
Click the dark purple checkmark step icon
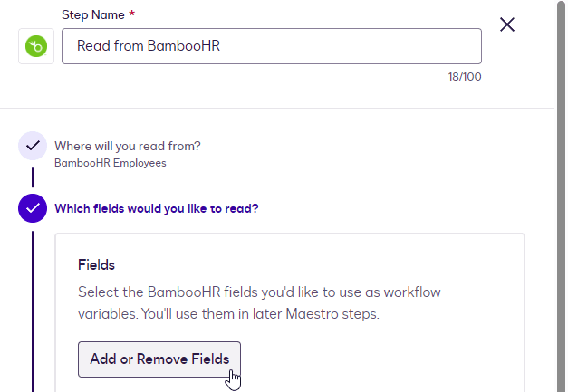[x=33, y=208]
